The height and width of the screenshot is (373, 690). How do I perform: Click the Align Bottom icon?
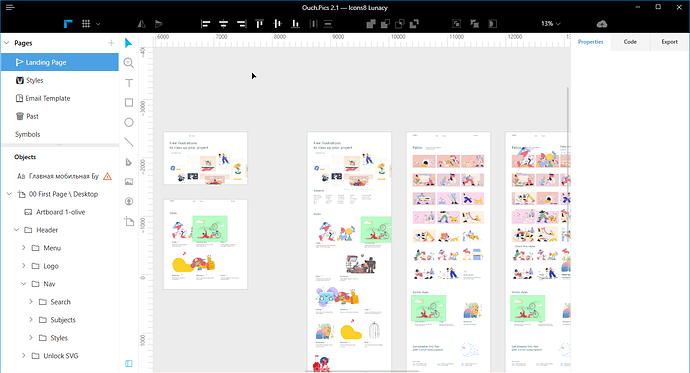pyautogui.click(x=295, y=24)
